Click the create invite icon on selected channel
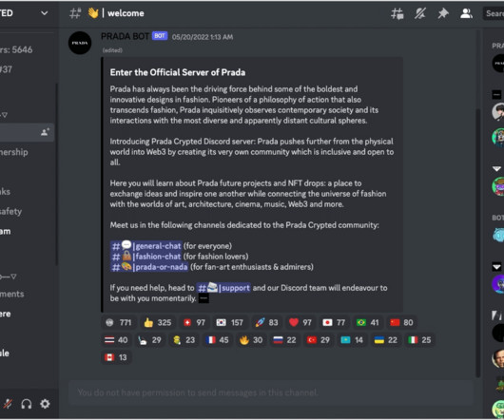504x420 pixels. coord(45,132)
